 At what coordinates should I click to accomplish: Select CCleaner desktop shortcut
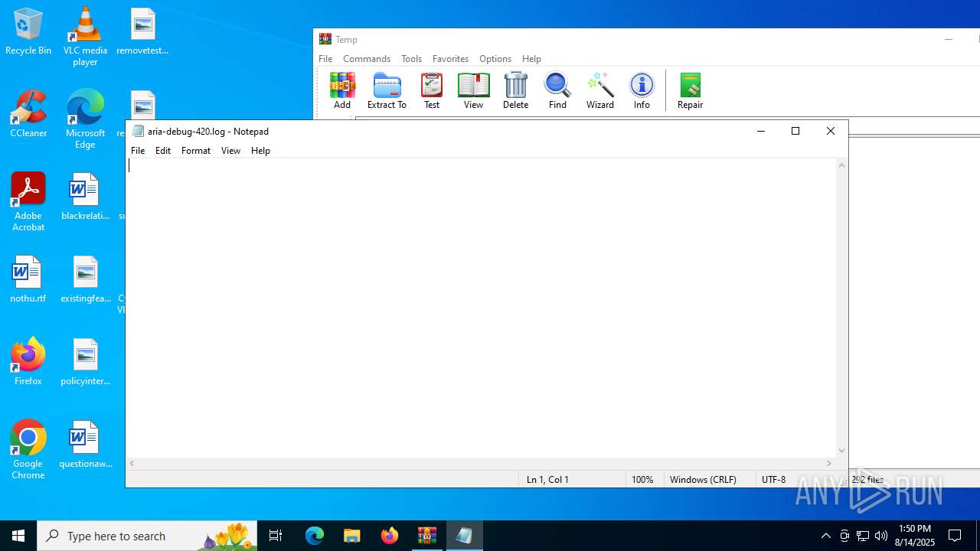(28, 115)
